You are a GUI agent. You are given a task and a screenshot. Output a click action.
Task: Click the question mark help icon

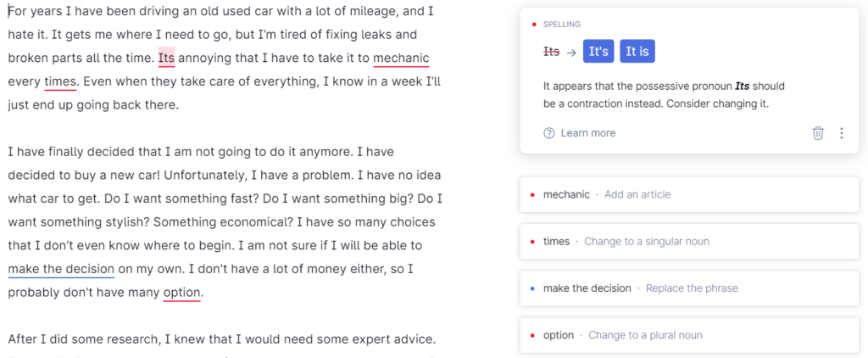(x=549, y=133)
